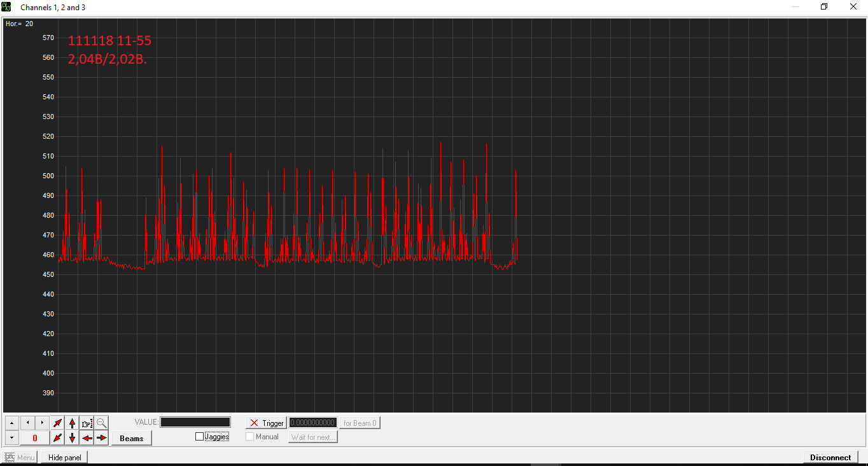Click the magnifier zoom out icon
The width and height of the screenshot is (868, 466).
pyautogui.click(x=102, y=423)
